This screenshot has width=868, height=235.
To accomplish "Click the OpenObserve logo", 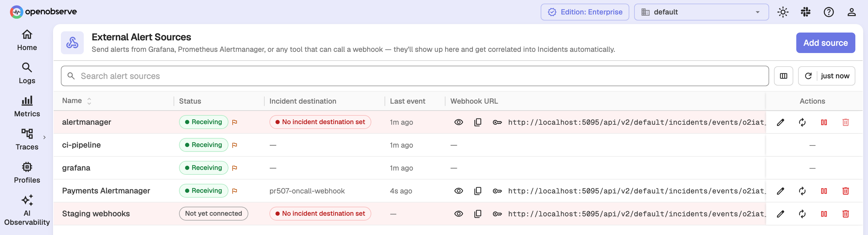I will click(x=43, y=12).
